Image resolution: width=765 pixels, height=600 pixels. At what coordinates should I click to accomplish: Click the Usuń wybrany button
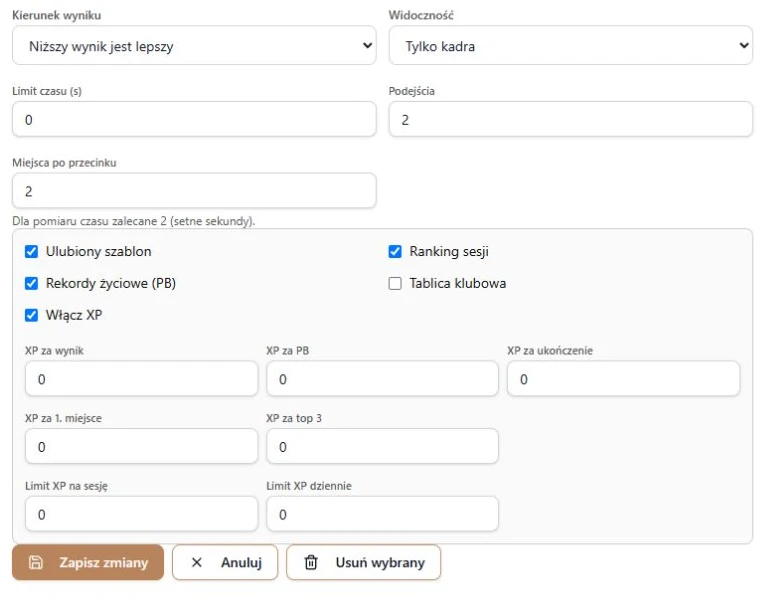(x=363, y=562)
